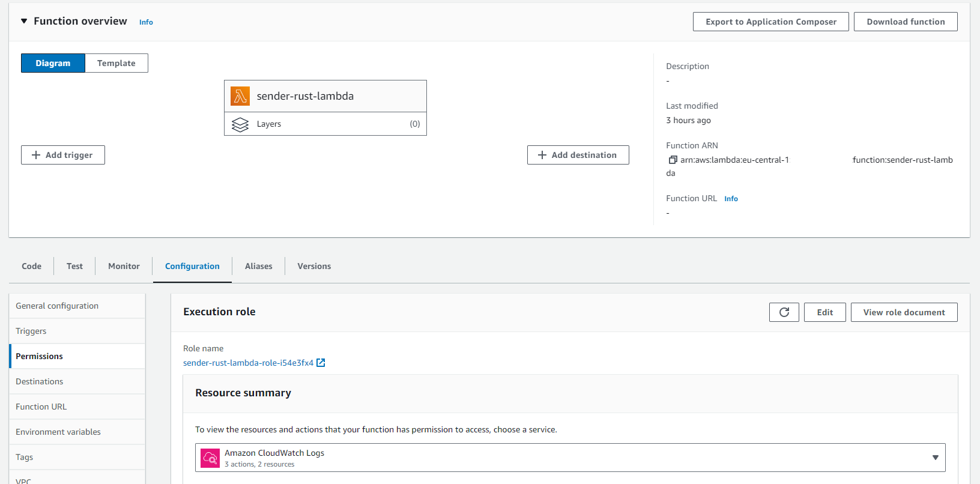
Task: Open the Code tab
Action: 31,266
